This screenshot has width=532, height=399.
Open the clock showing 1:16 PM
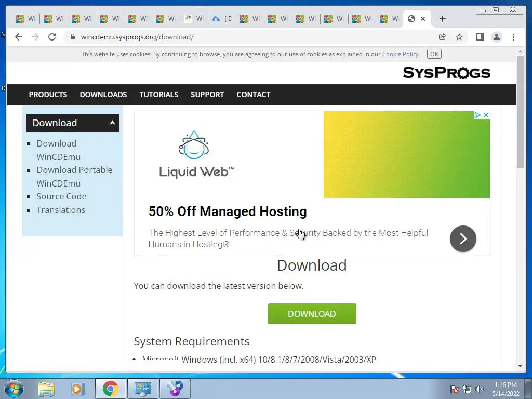506,389
